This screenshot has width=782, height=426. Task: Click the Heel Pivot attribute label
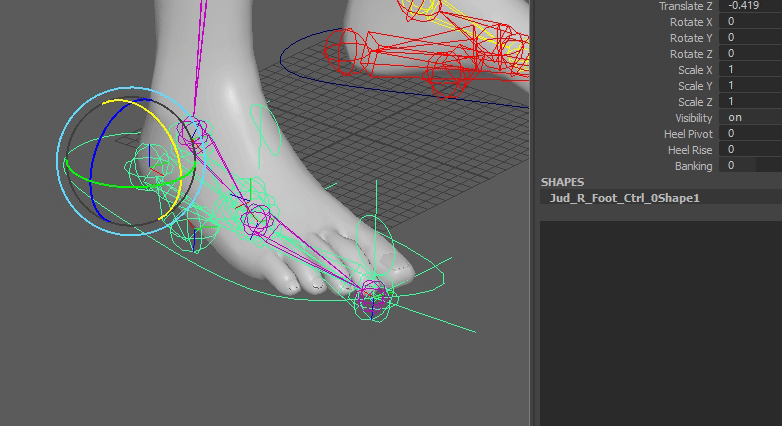pos(688,134)
